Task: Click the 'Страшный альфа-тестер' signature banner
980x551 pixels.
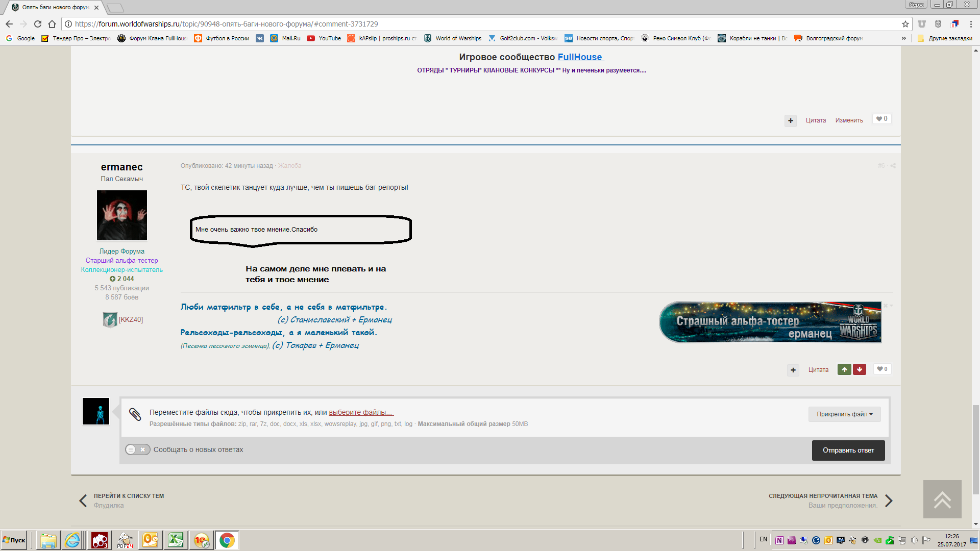Action: [x=770, y=322]
